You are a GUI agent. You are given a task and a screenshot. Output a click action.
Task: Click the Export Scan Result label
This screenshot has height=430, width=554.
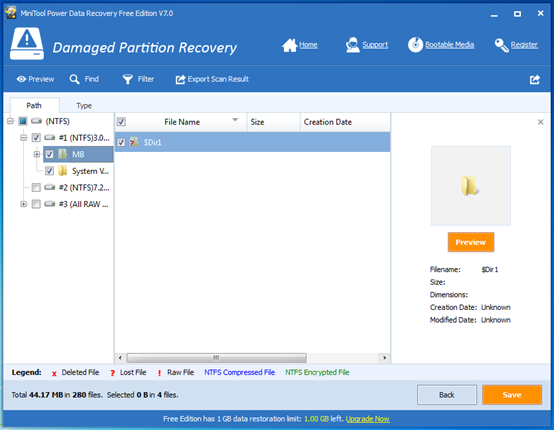coord(218,79)
